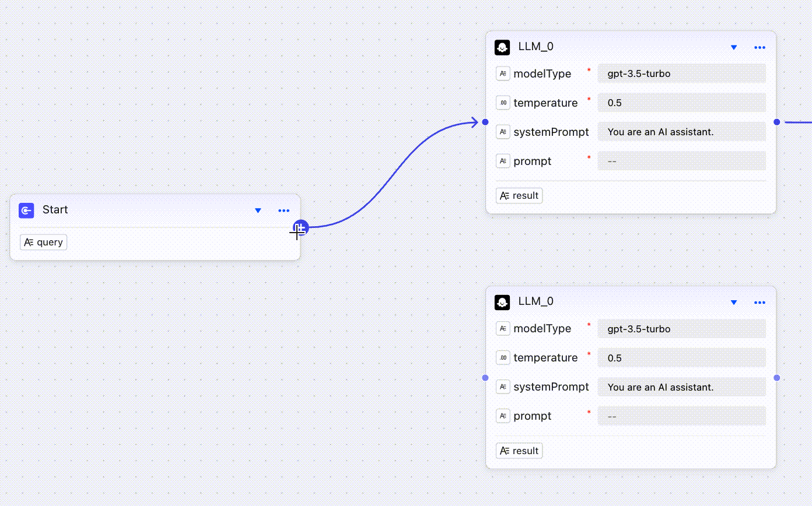Open the Start node's three-dot menu
Screen dimensions: 812x506
click(x=284, y=210)
